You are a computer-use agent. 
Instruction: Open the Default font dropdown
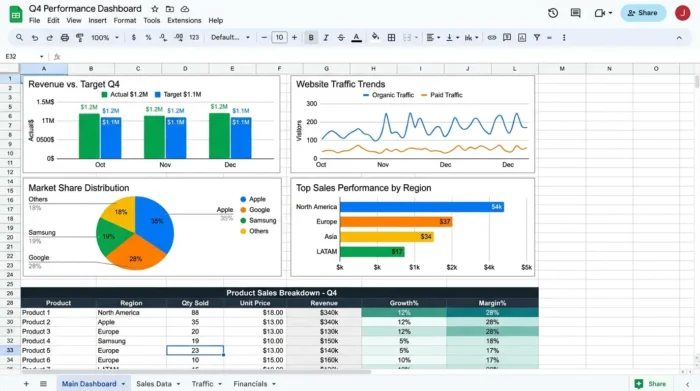tap(230, 37)
